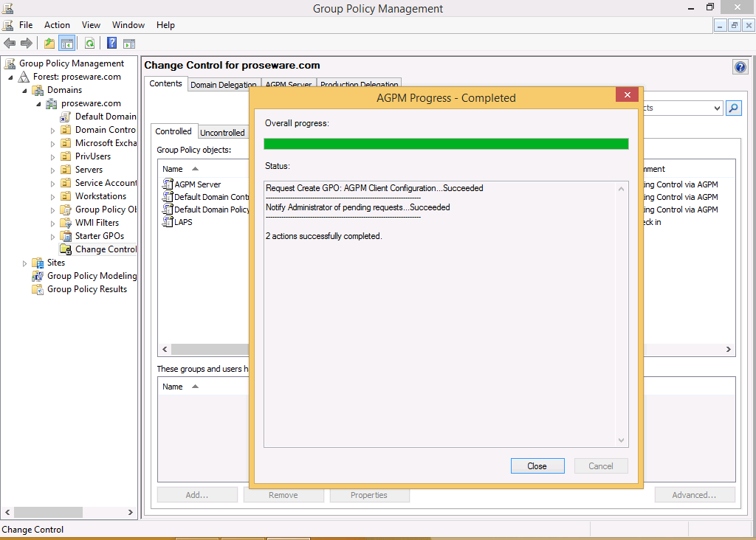Click the LAPS GPO icon in list
The image size is (756, 540).
[x=168, y=222]
